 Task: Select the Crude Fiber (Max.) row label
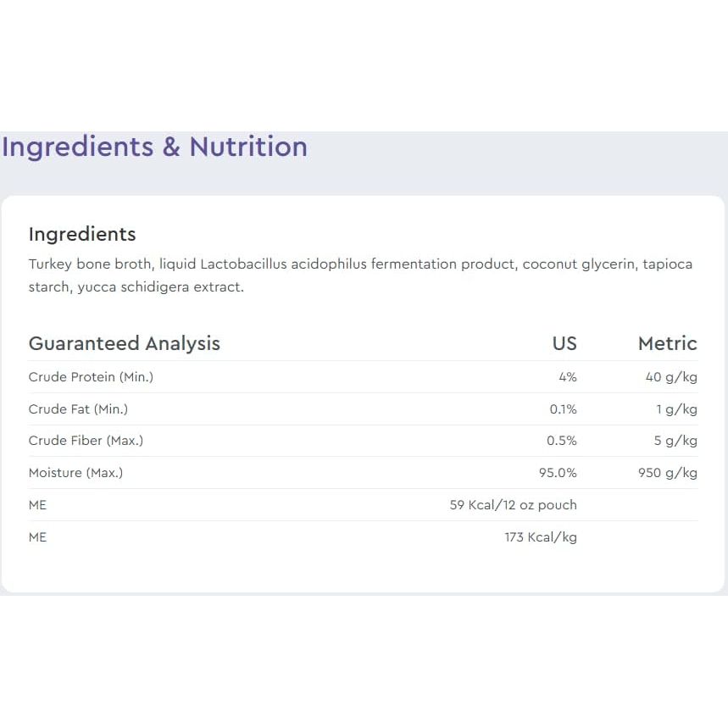pyautogui.click(x=86, y=441)
